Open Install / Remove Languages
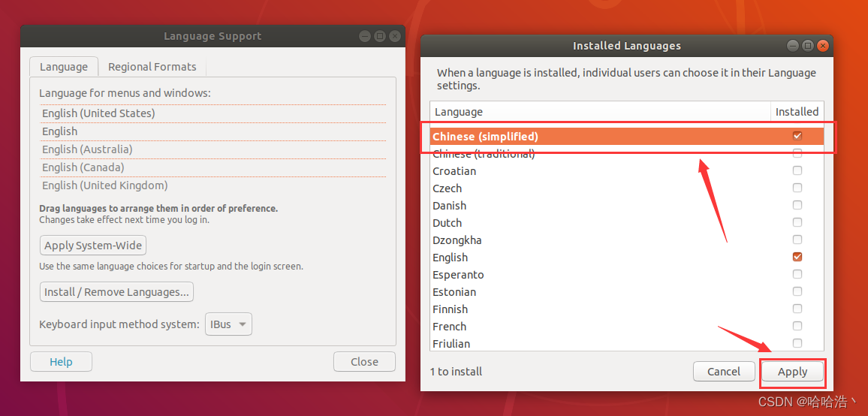Screen dimensions: 868x416 (x=117, y=291)
